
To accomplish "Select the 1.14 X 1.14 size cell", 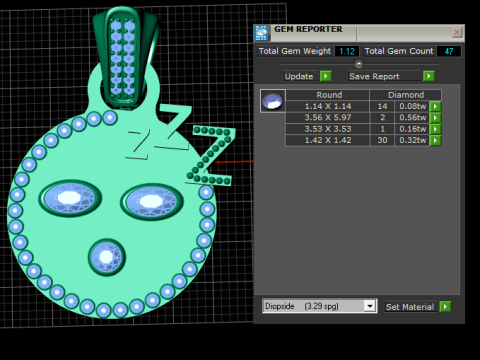I will click(328, 106).
